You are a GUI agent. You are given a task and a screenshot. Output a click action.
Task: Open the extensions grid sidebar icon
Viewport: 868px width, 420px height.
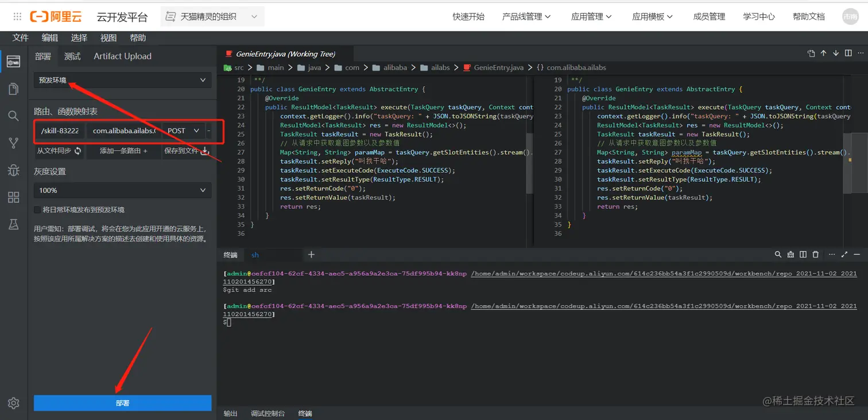click(13, 197)
